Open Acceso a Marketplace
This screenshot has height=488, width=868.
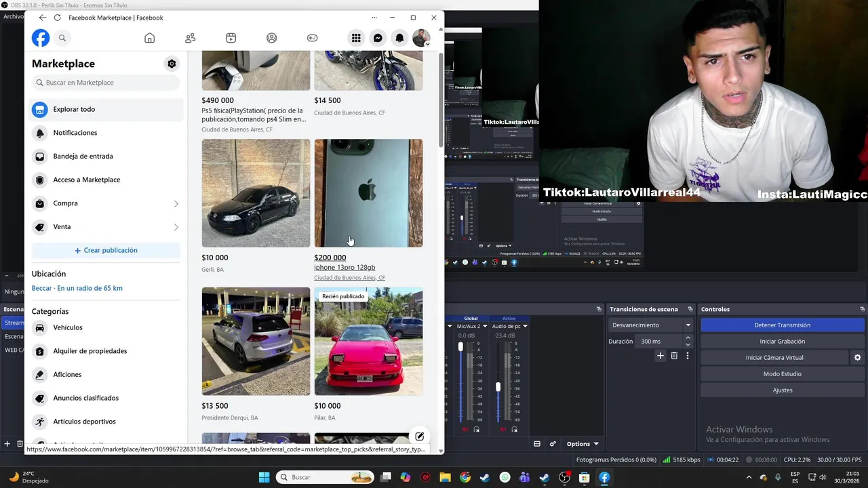(x=106, y=180)
